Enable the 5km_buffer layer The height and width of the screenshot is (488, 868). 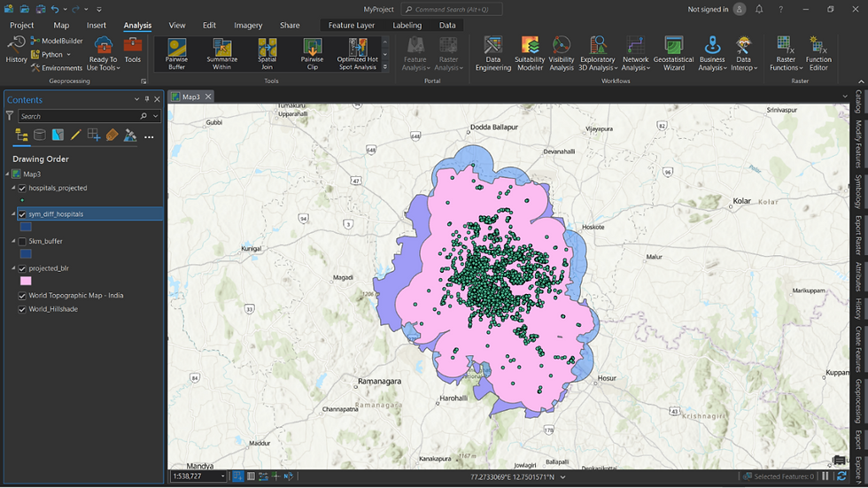(22, 241)
